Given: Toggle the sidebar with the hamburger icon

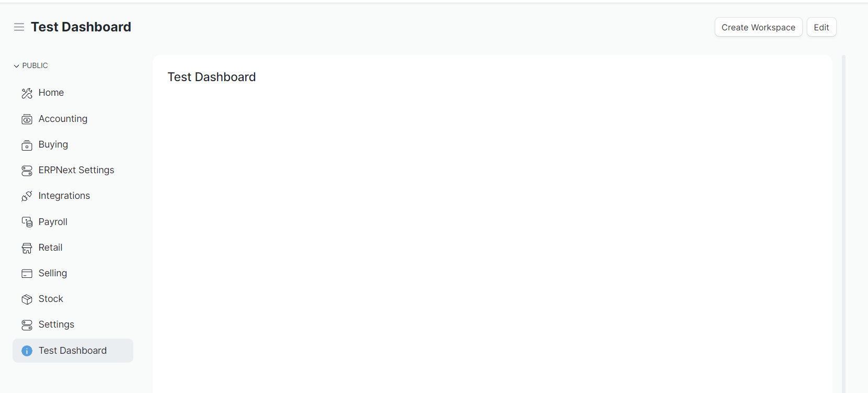Looking at the screenshot, I should click(19, 27).
